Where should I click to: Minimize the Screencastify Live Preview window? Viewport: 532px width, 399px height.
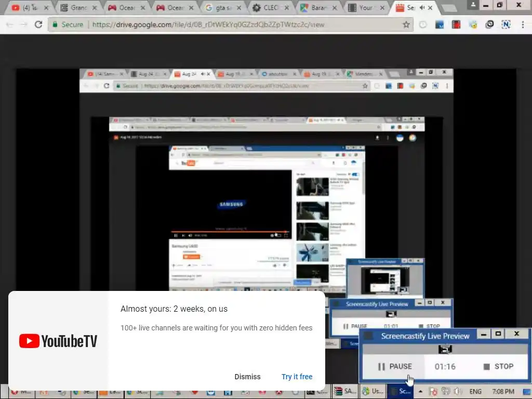tap(484, 334)
